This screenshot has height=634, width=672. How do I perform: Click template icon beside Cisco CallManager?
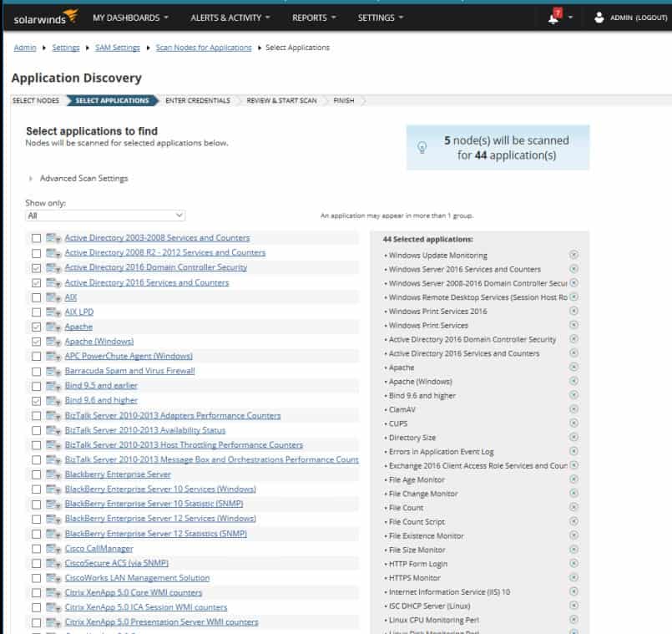tap(53, 549)
